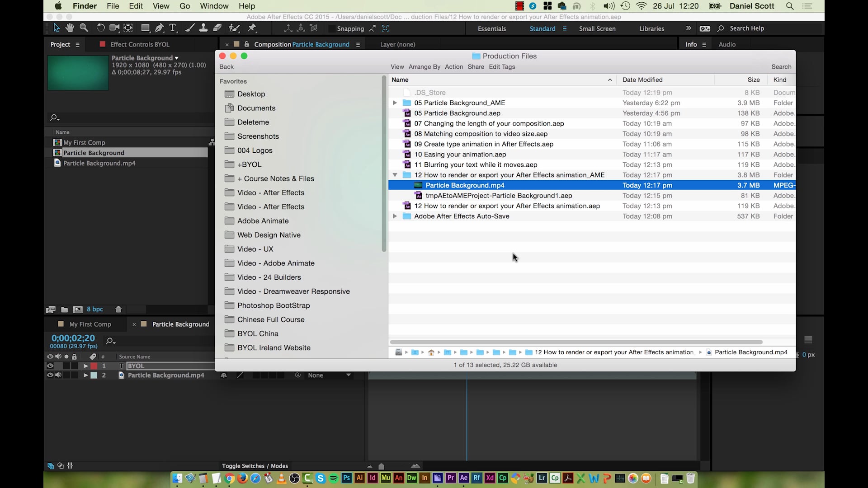Show more workspaces with double chevron
The width and height of the screenshot is (868, 488).
[689, 28]
